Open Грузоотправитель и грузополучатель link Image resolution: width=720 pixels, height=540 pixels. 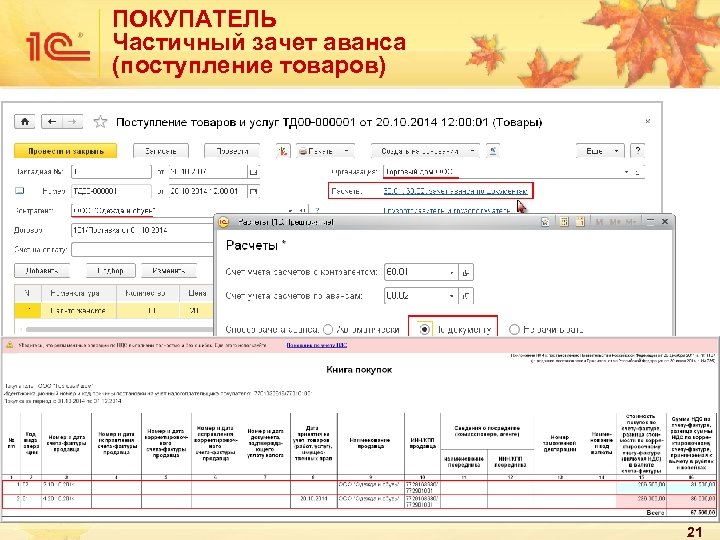tap(447, 210)
